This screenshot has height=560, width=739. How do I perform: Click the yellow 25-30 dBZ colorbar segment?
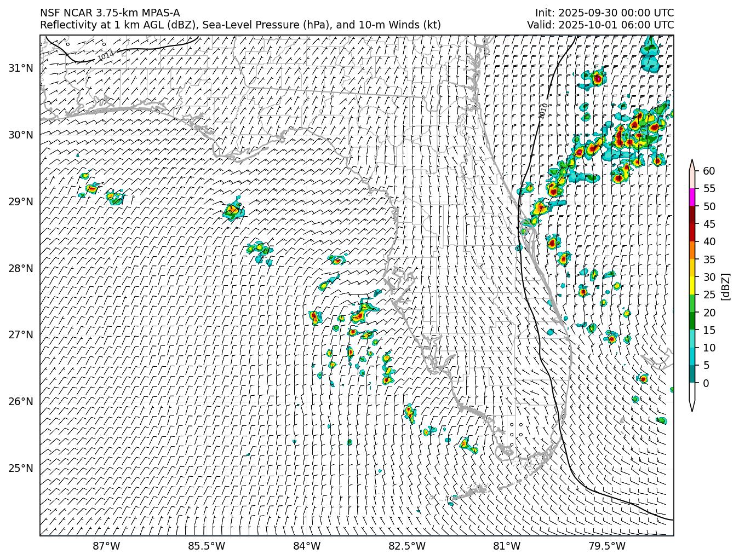tap(692, 286)
